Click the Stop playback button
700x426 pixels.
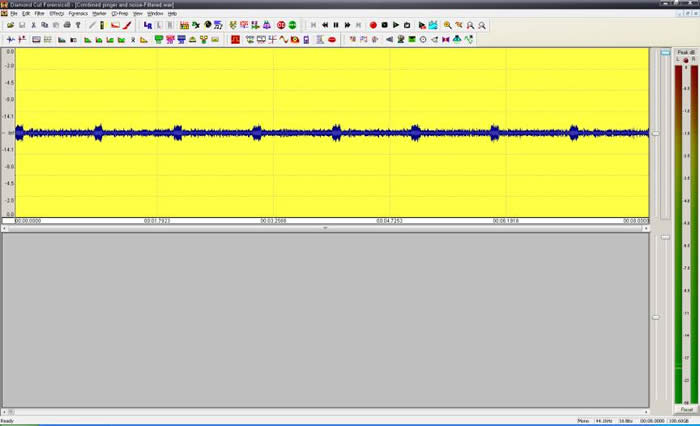pos(384,25)
